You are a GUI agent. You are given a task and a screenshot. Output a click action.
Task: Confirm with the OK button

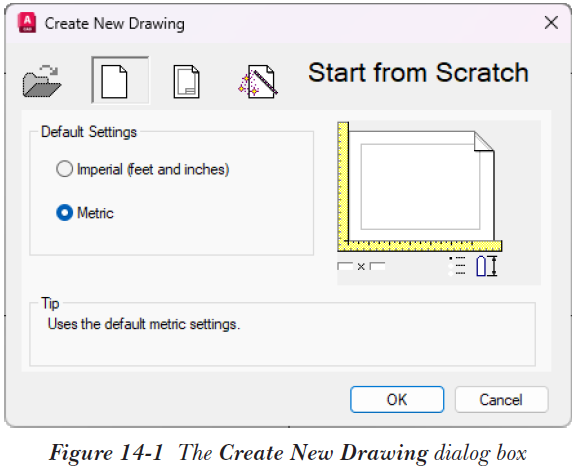pyautogui.click(x=397, y=399)
